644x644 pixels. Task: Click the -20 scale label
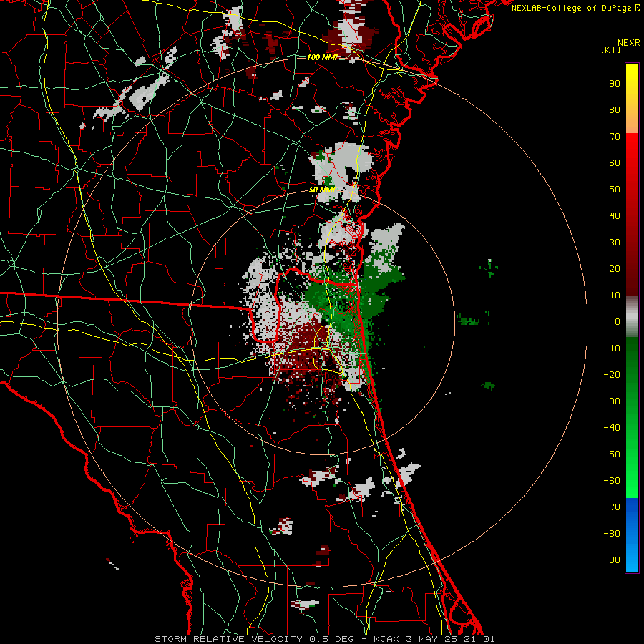[x=612, y=375]
